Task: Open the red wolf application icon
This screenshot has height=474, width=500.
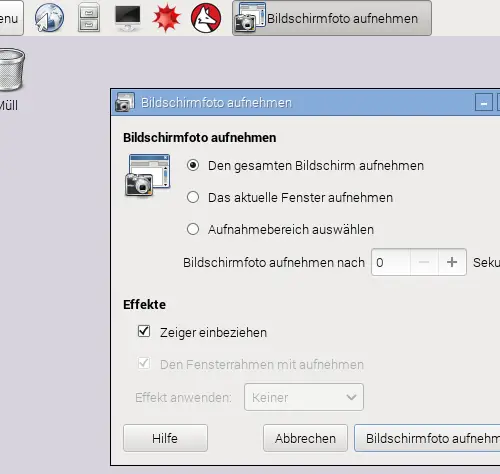Action: click(x=206, y=18)
